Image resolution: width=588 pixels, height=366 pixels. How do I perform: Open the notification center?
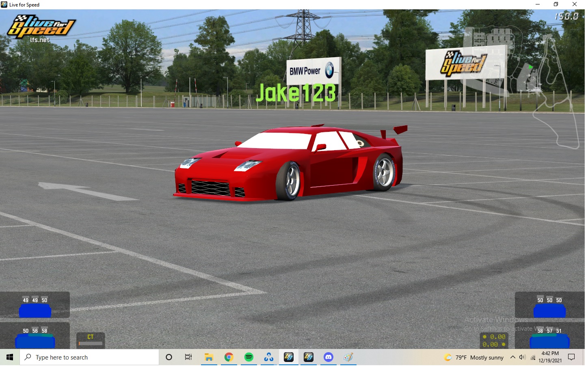tap(571, 357)
